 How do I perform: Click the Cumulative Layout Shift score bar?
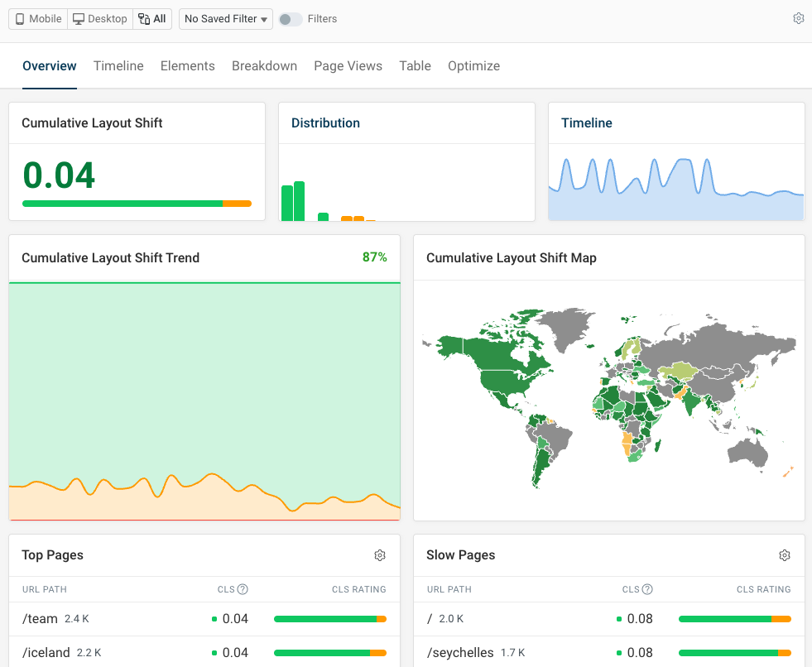point(137,203)
